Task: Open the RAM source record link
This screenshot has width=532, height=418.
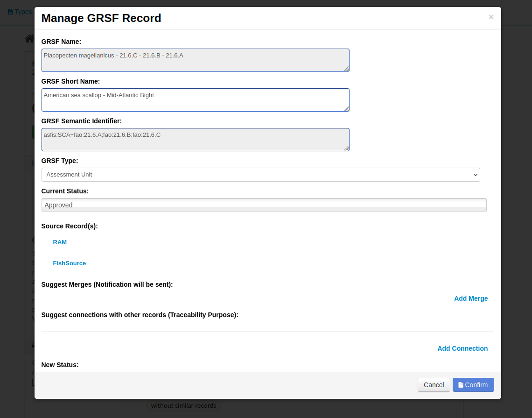Action: tap(60, 242)
